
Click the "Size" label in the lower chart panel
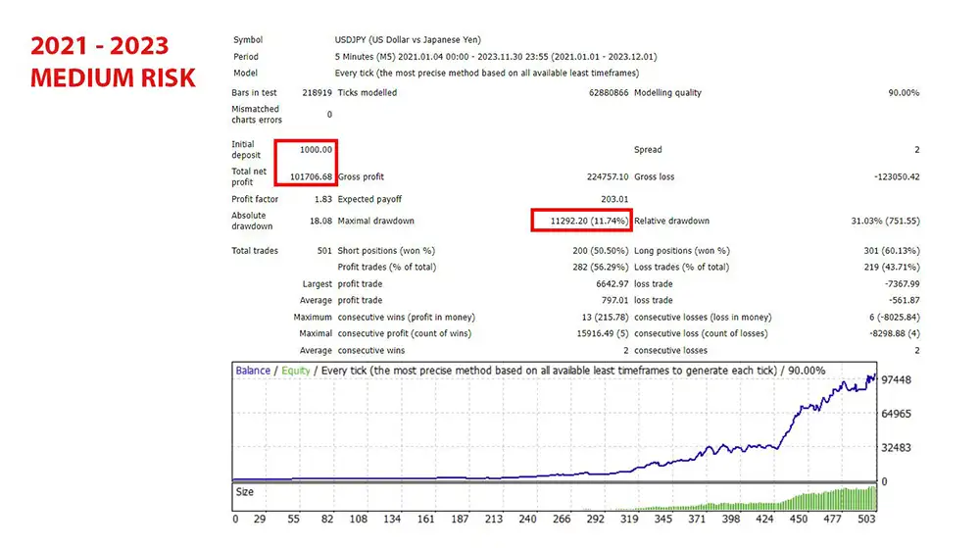244,492
